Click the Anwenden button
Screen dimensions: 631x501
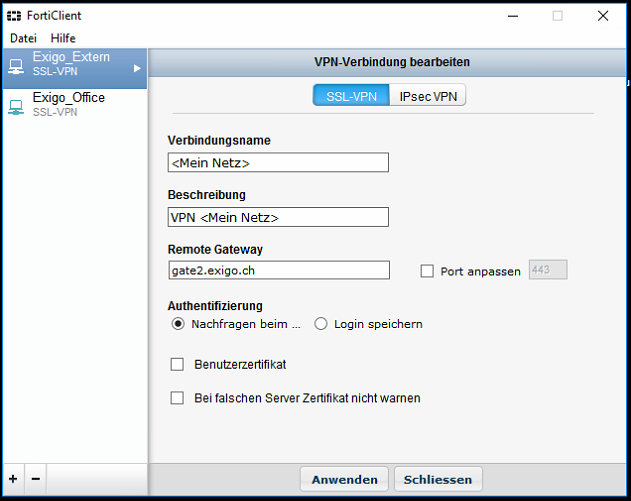(344, 479)
